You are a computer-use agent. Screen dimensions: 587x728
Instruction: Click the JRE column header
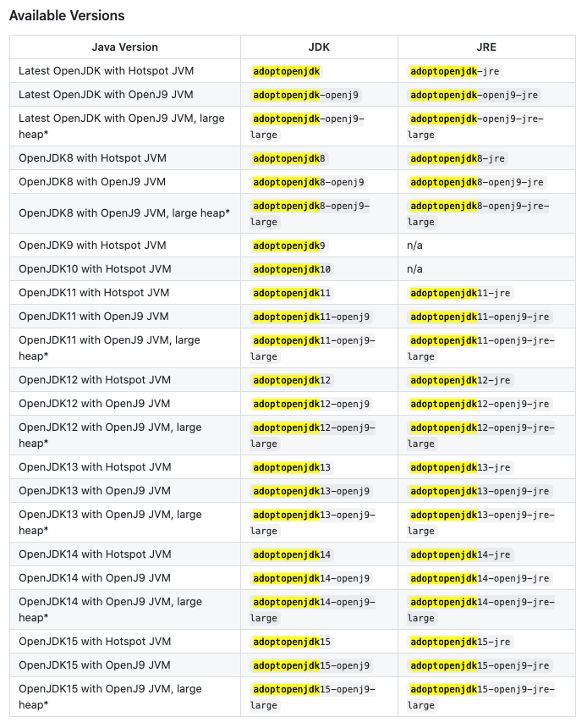tap(486, 47)
